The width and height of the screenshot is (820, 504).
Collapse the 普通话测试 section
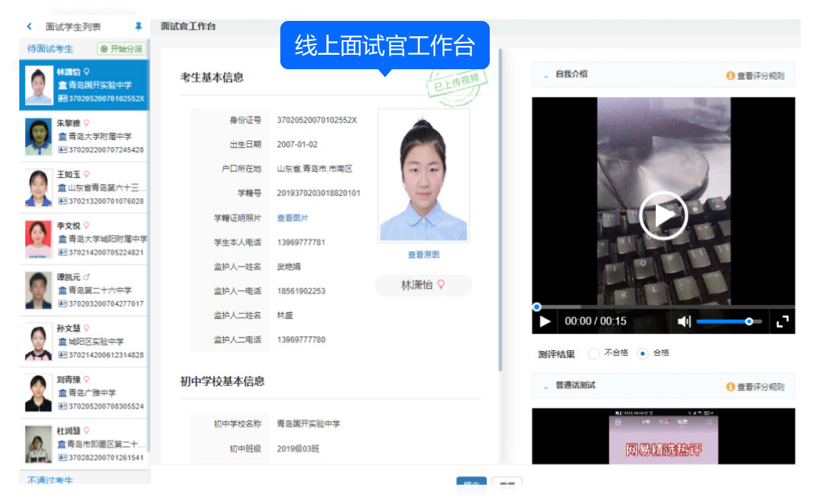545,386
